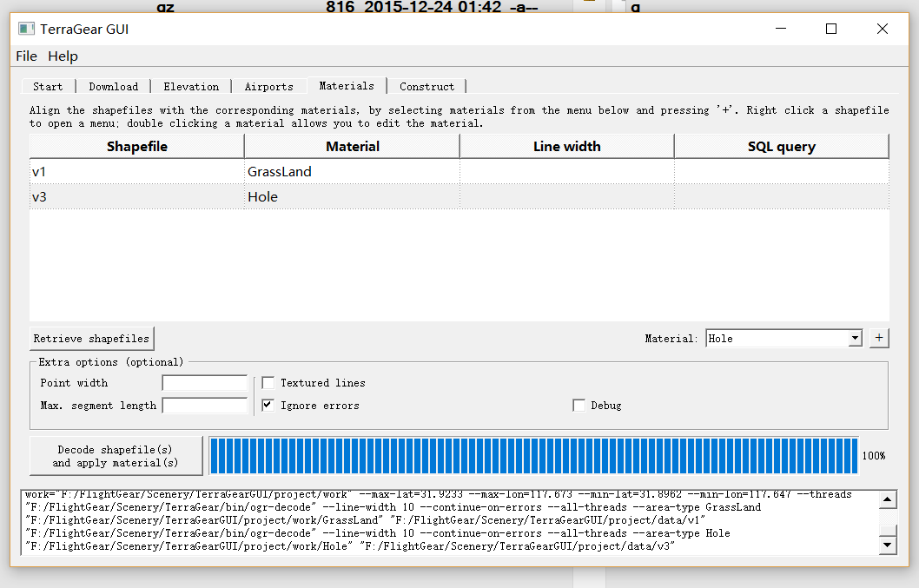Viewport: 919px width, 588px height.
Task: Maximize the TerraGear GUI window
Action: 831,29
